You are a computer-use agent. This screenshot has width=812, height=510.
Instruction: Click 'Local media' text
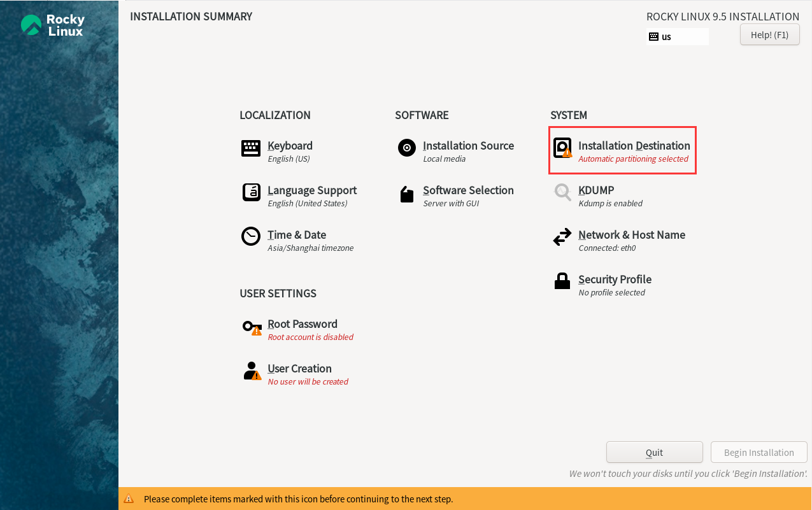(444, 159)
